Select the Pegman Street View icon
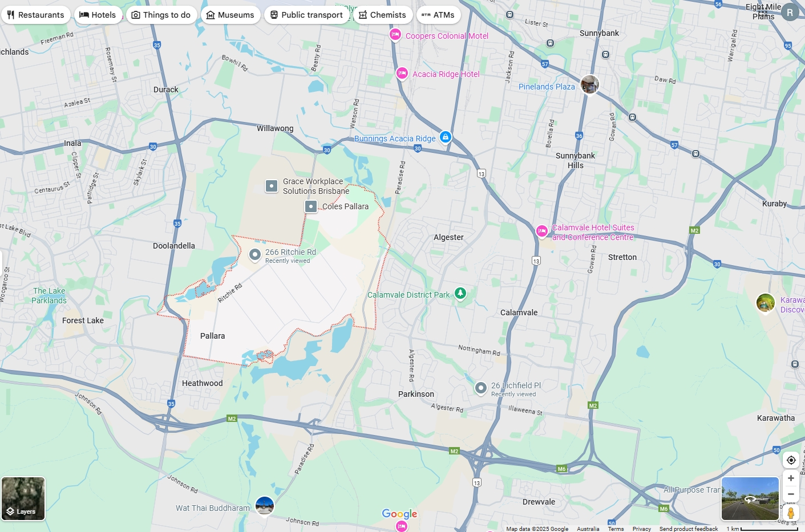This screenshot has height=532, width=805. tap(791, 513)
